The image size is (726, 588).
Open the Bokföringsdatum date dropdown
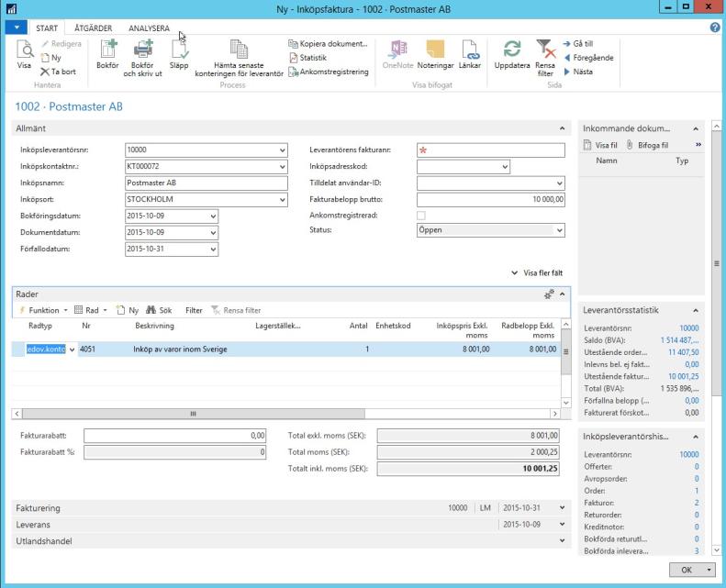pyautogui.click(x=213, y=216)
